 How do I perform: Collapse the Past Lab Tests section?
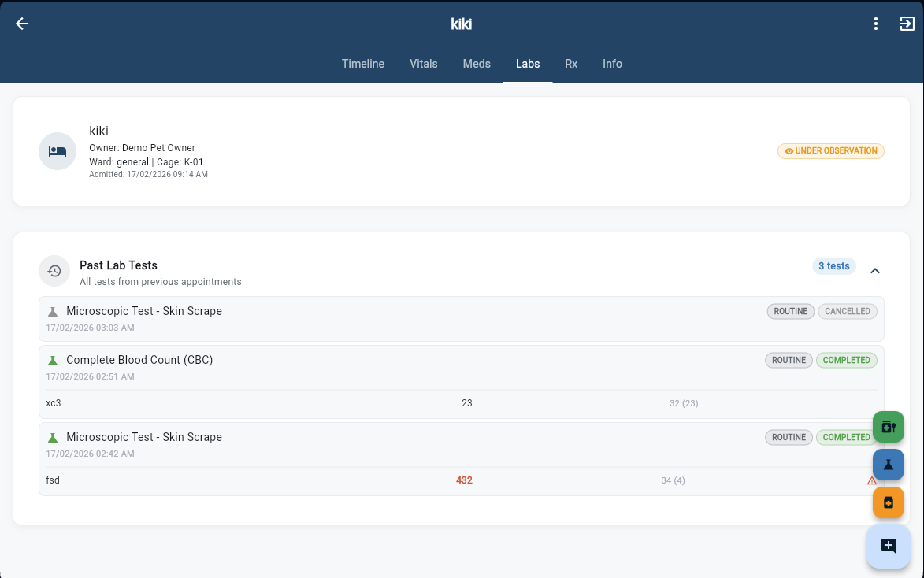pos(875,270)
